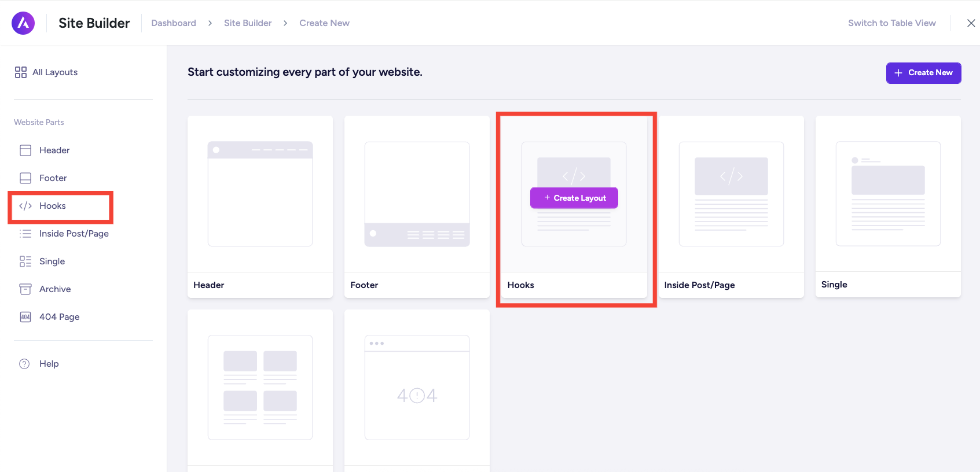This screenshot has height=472, width=980.
Task: Click the Astra logo icon
Action: 23,23
